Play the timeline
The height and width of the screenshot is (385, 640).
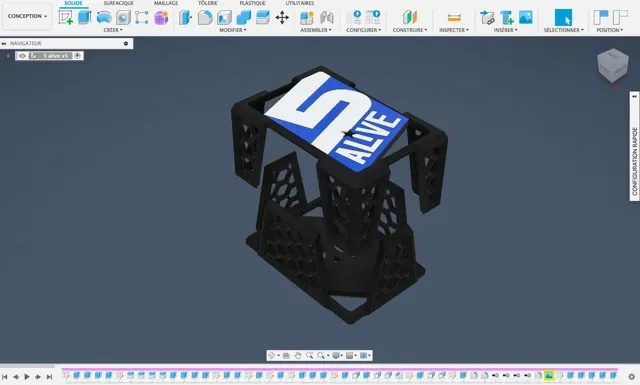[x=27, y=376]
